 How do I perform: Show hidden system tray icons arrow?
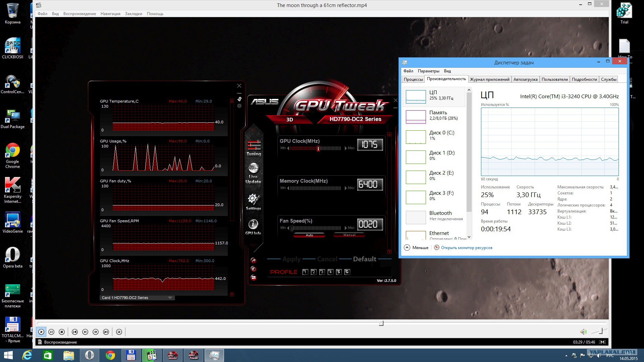pyautogui.click(x=566, y=356)
